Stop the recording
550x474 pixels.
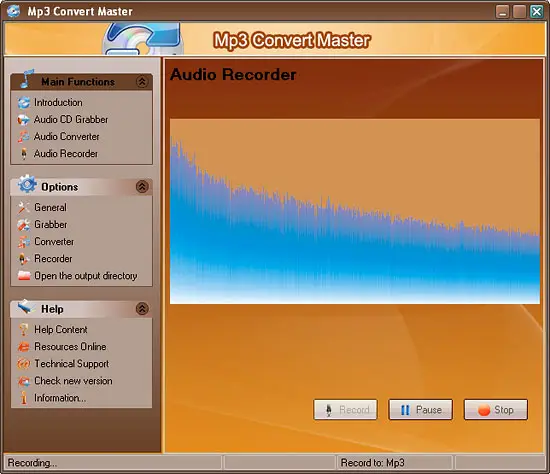point(496,409)
